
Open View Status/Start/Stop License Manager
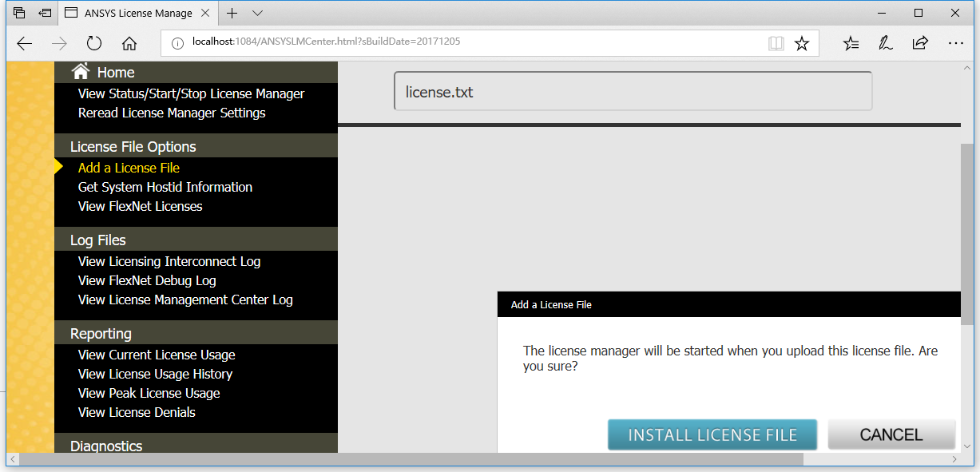(x=191, y=93)
